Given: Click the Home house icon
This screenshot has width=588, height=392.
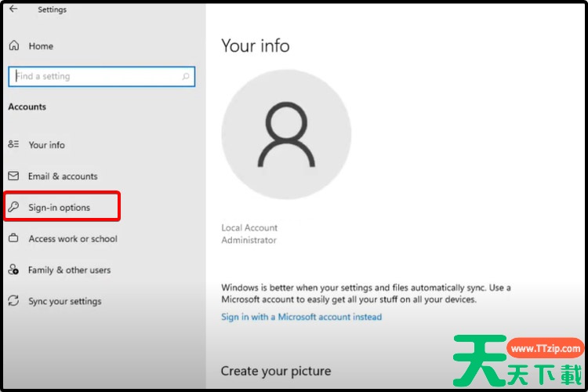Looking at the screenshot, I should tap(14, 45).
